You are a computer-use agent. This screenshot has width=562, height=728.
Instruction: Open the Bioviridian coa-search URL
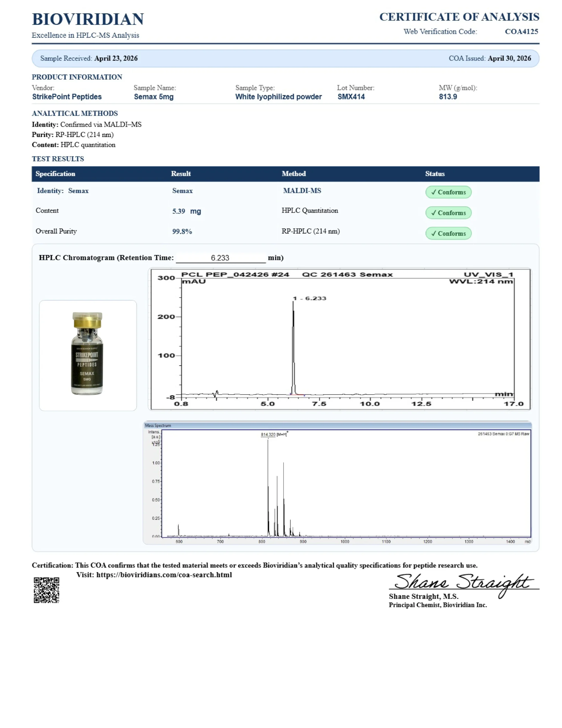point(164,575)
